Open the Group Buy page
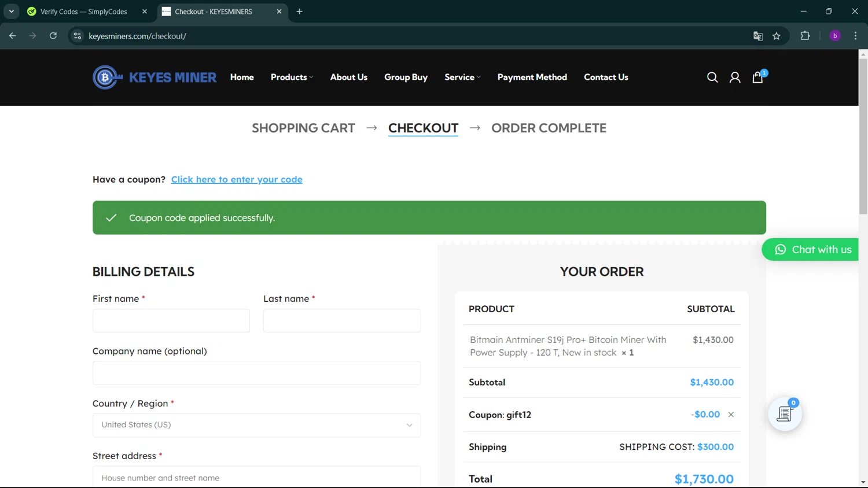 (x=406, y=77)
